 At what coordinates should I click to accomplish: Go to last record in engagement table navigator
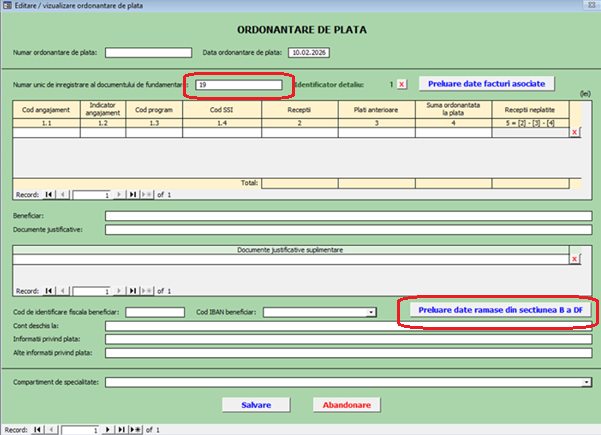(x=133, y=195)
